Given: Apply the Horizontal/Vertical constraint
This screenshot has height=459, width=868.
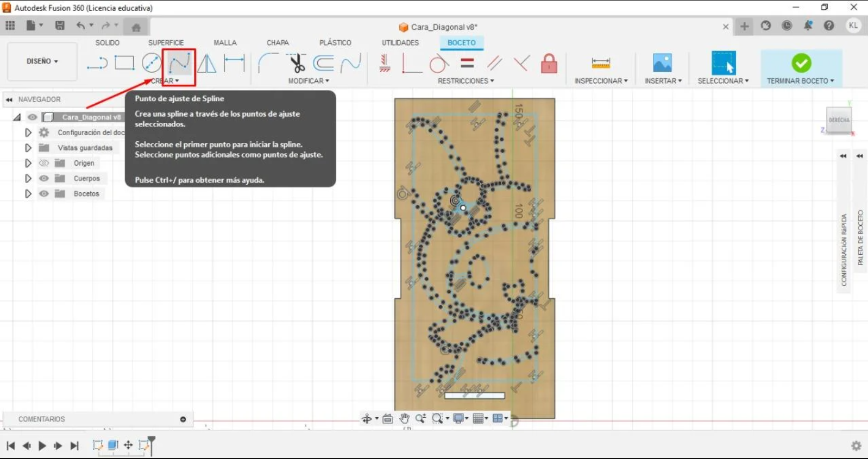Looking at the screenshot, I should 385,63.
